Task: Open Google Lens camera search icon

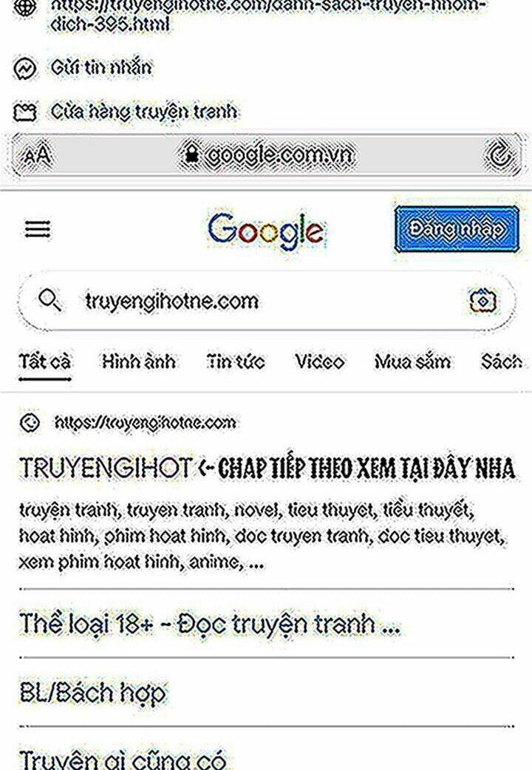Action: (483, 301)
